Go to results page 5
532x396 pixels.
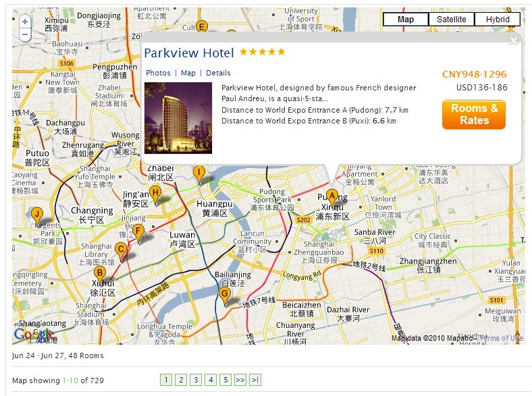point(225,380)
